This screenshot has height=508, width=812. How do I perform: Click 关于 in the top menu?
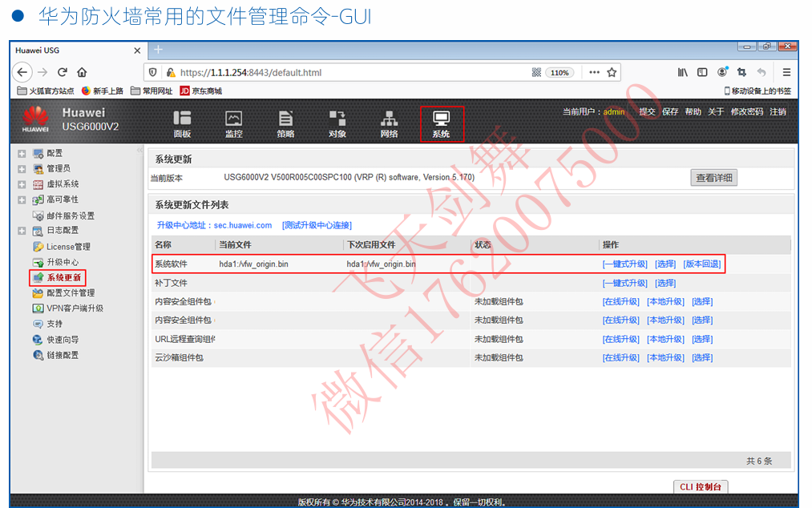(x=716, y=111)
